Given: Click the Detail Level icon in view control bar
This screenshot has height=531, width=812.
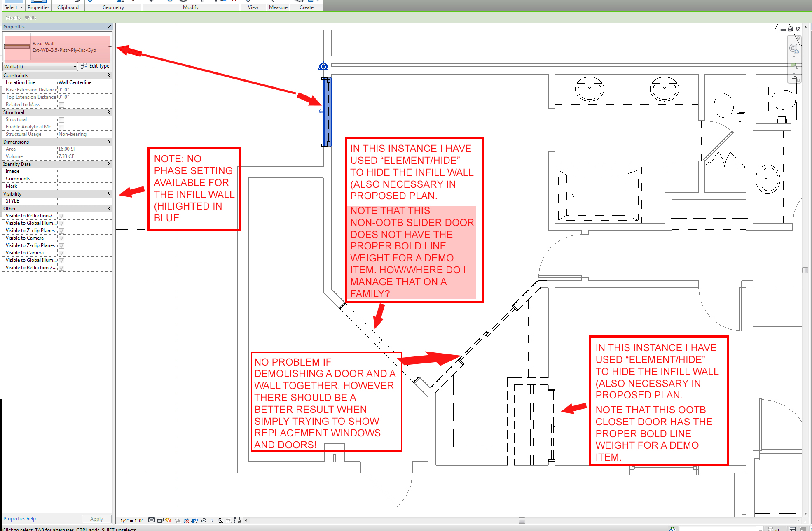Looking at the screenshot, I should [x=152, y=520].
